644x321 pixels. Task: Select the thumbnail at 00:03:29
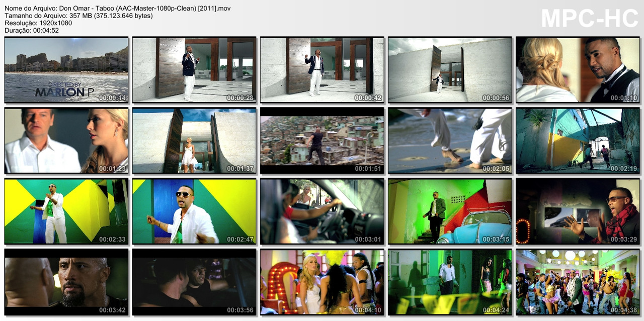[x=578, y=211]
